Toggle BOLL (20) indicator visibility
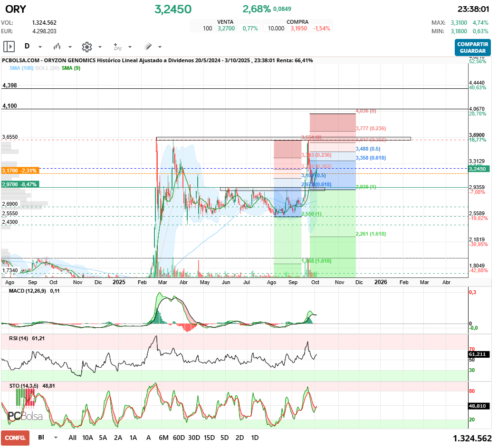The image size is (498, 448). (x=47, y=68)
